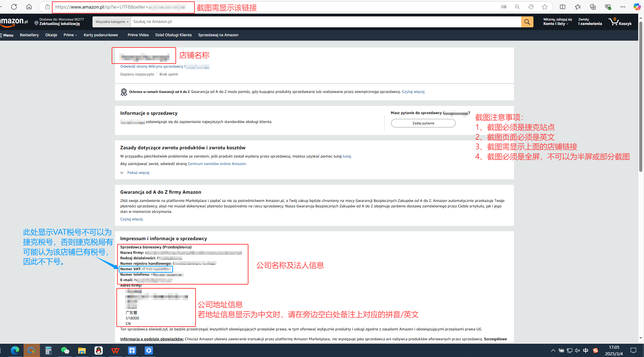Open Edge split screen icon
This screenshot has width=644, height=357.
[563, 7]
